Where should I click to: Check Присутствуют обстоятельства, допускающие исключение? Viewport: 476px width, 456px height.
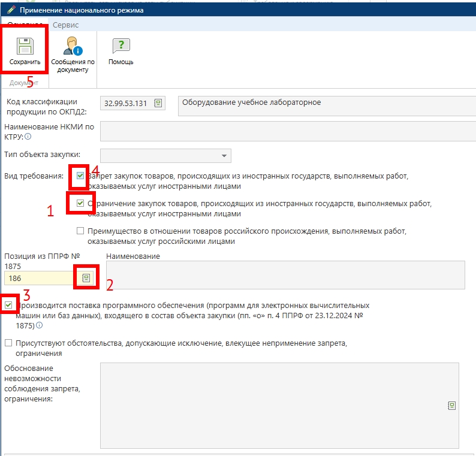click(x=8, y=343)
